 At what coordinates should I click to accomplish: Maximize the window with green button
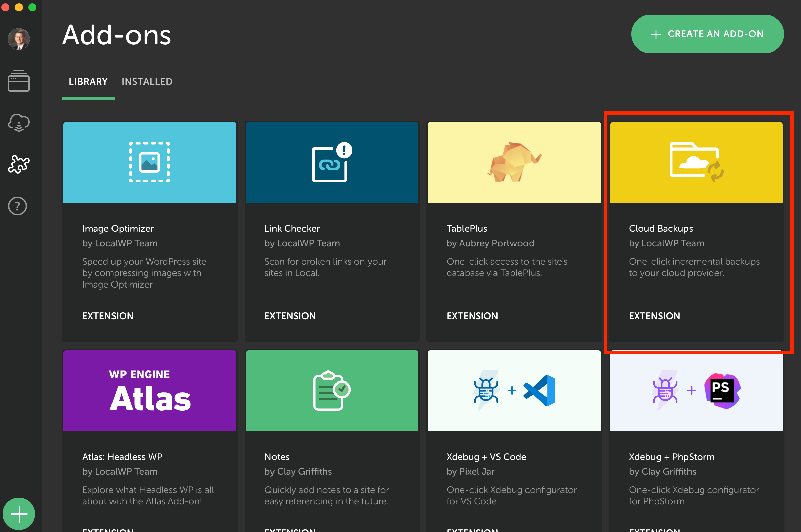click(x=32, y=7)
